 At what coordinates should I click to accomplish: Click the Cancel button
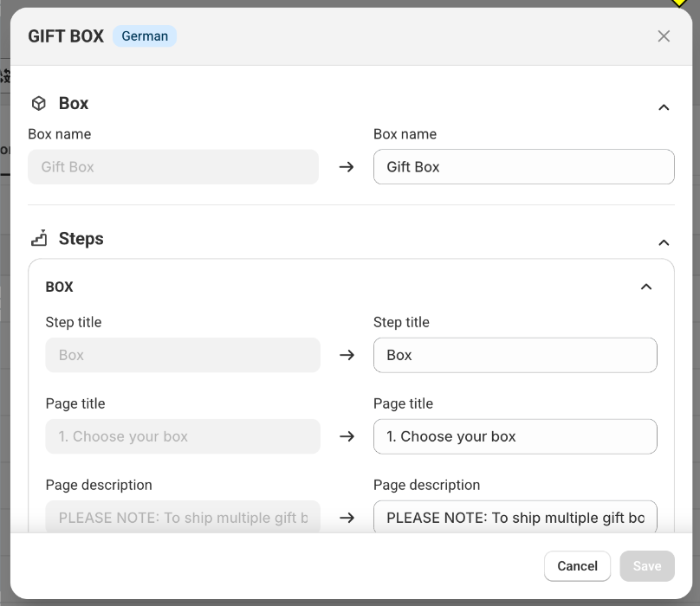pos(577,566)
